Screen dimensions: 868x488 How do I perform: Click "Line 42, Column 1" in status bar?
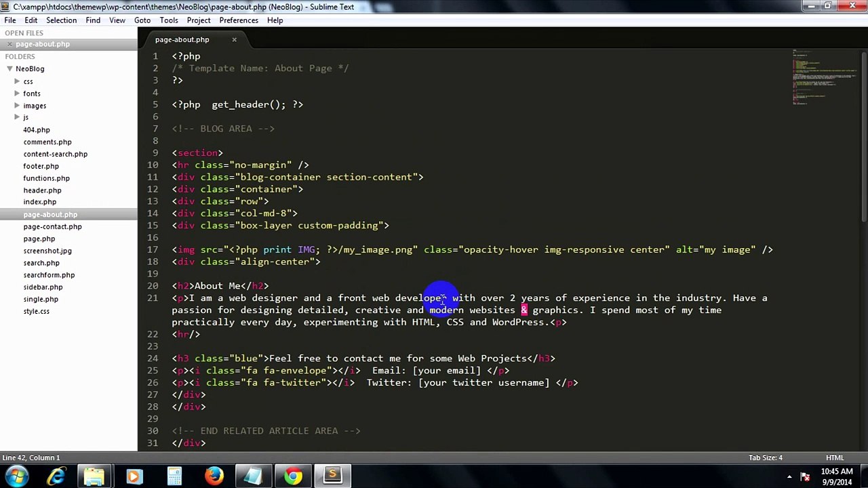point(31,457)
